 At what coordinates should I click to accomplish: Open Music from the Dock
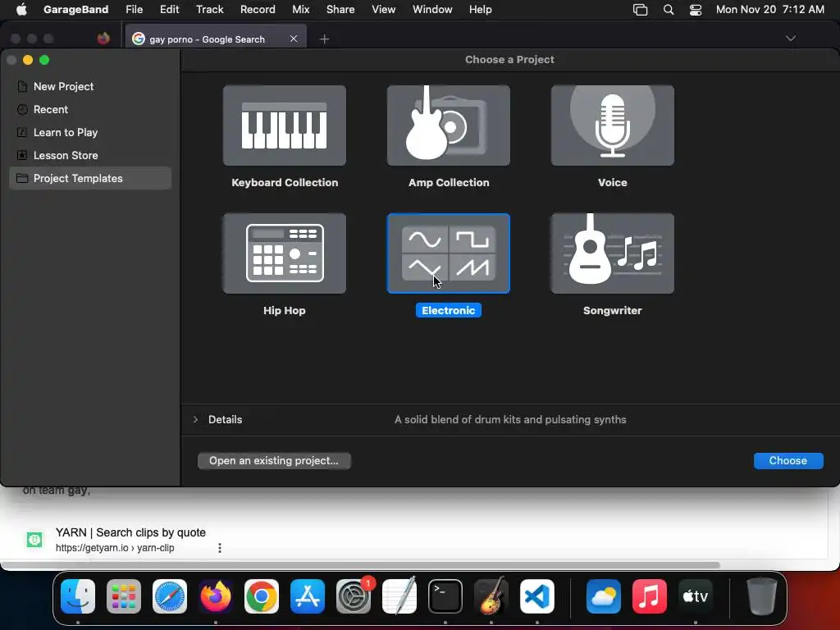coord(650,596)
